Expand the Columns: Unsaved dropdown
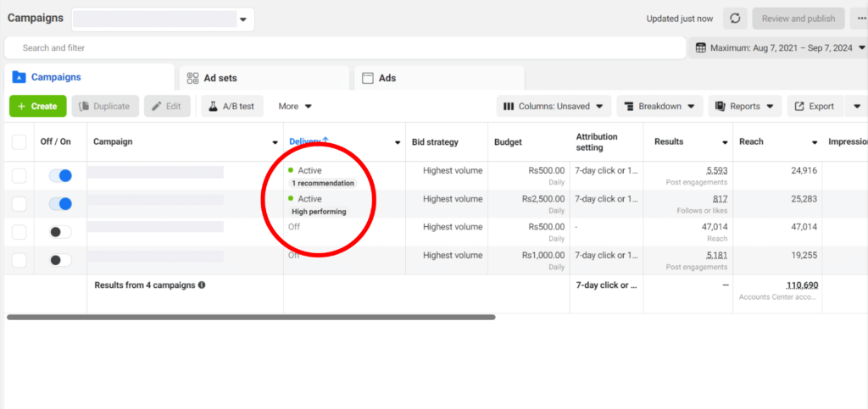The width and height of the screenshot is (868, 409). pos(554,106)
